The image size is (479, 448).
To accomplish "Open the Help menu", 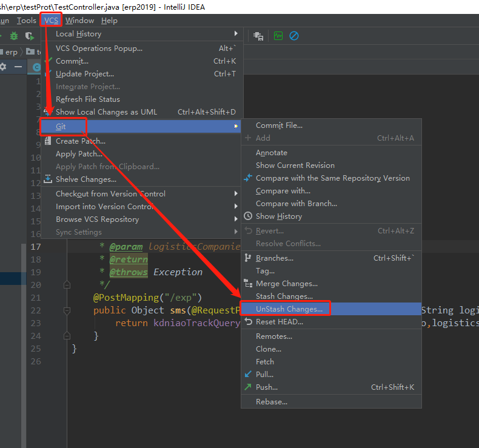I will (109, 21).
